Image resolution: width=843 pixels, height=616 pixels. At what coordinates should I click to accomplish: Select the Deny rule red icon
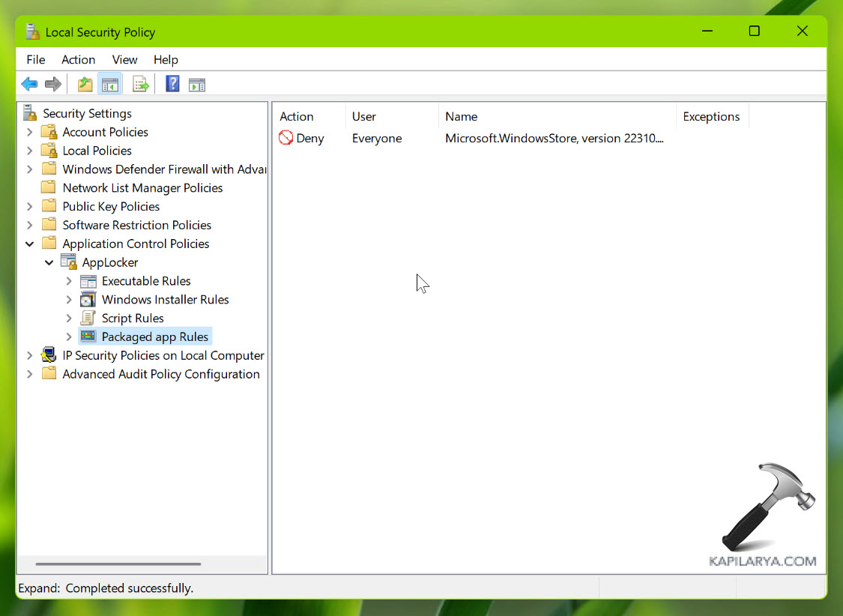coord(285,138)
